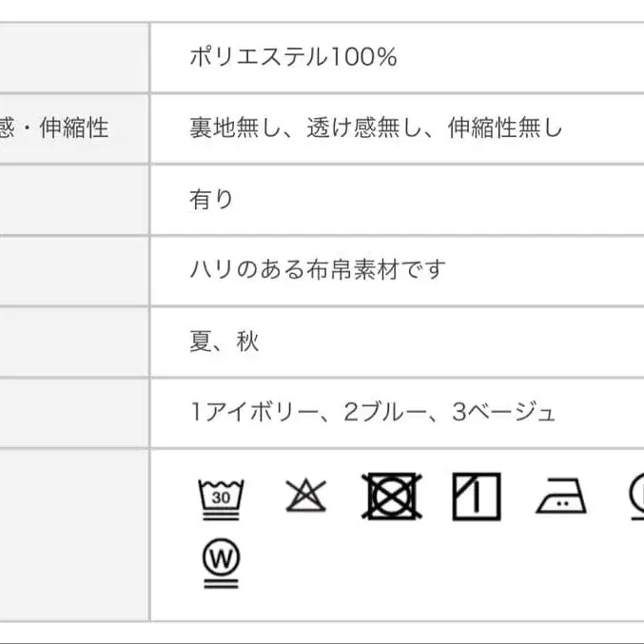Select the ポリエステル100% material text
This screenshot has height=644, width=644.
coord(293,57)
